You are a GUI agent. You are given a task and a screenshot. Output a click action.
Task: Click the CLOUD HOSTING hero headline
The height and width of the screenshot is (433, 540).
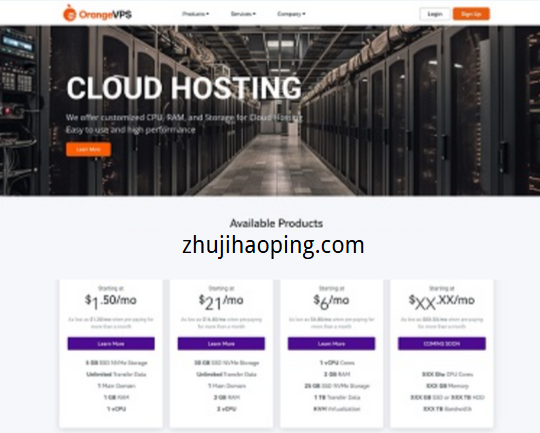click(x=184, y=88)
